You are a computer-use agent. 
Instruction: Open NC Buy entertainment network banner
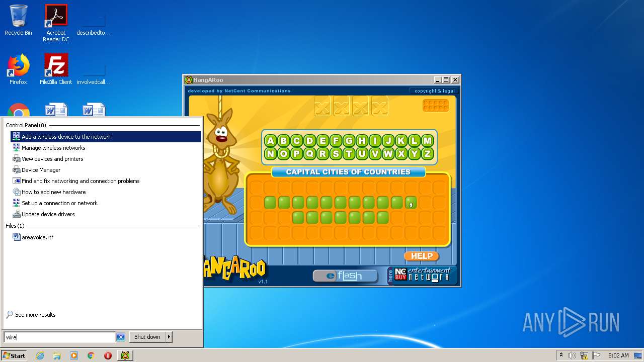point(422,276)
